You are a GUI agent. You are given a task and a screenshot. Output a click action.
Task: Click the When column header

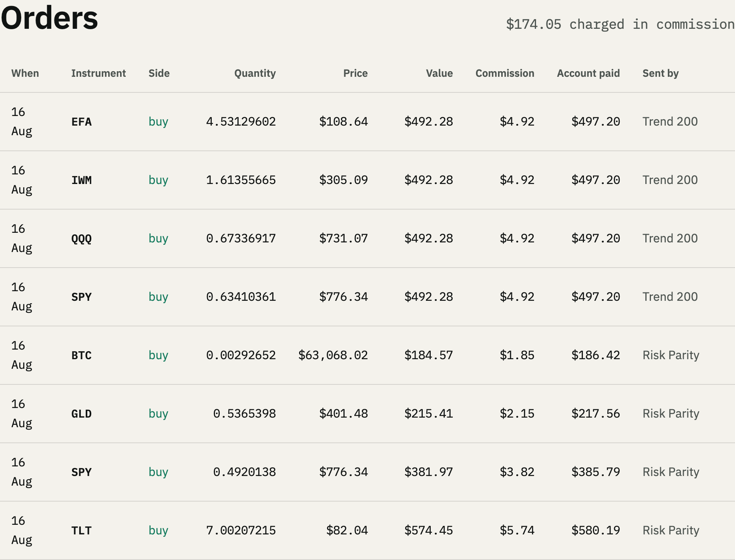(25, 73)
